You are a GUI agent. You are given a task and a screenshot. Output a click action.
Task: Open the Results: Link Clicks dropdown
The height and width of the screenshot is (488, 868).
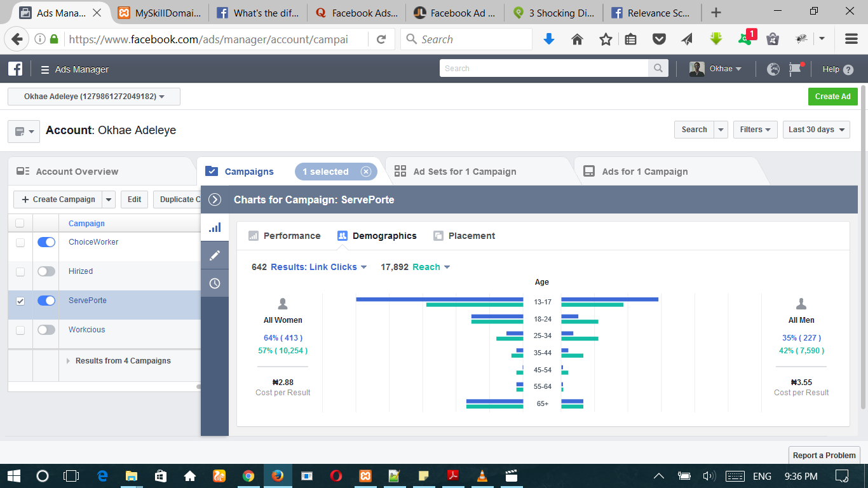pyautogui.click(x=318, y=267)
